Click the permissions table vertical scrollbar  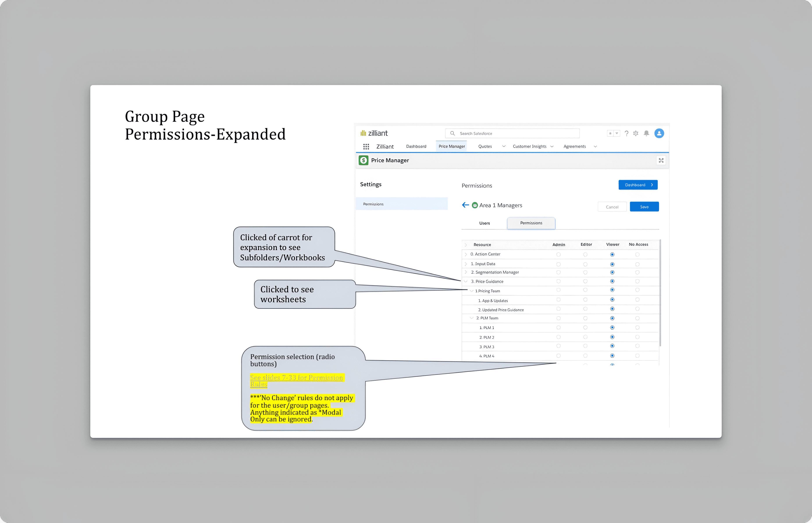(x=660, y=292)
